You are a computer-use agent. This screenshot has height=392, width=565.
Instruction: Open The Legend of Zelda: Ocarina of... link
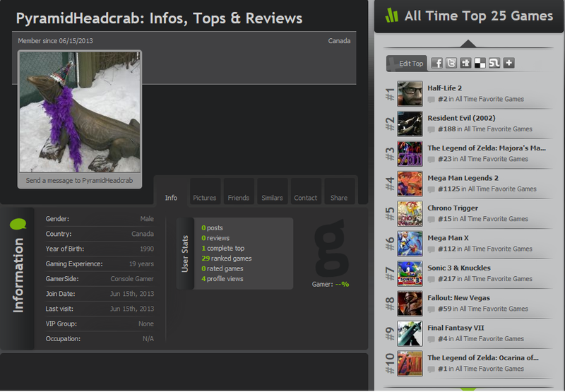tap(483, 358)
